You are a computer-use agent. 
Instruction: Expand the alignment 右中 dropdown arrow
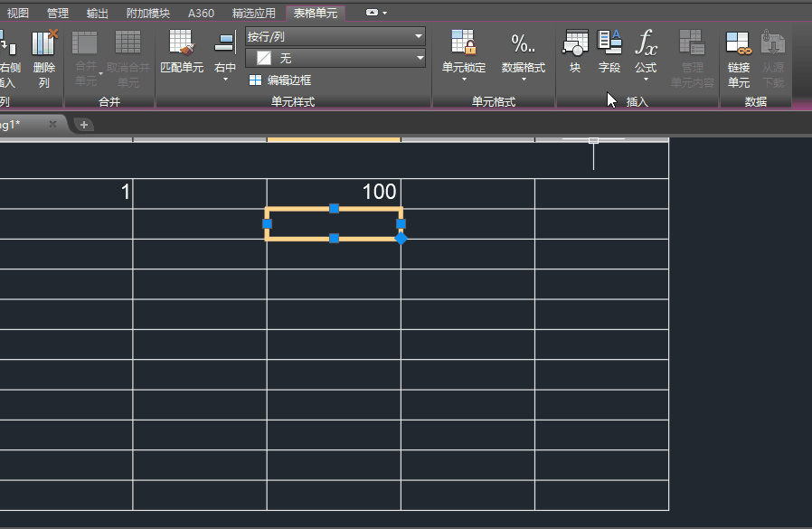[x=225, y=80]
